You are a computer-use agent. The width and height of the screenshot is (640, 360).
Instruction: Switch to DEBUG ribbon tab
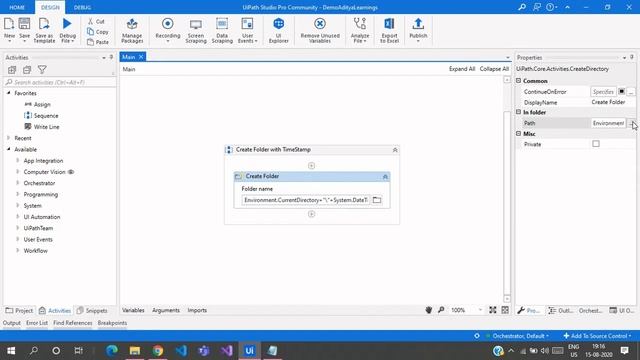82,7
